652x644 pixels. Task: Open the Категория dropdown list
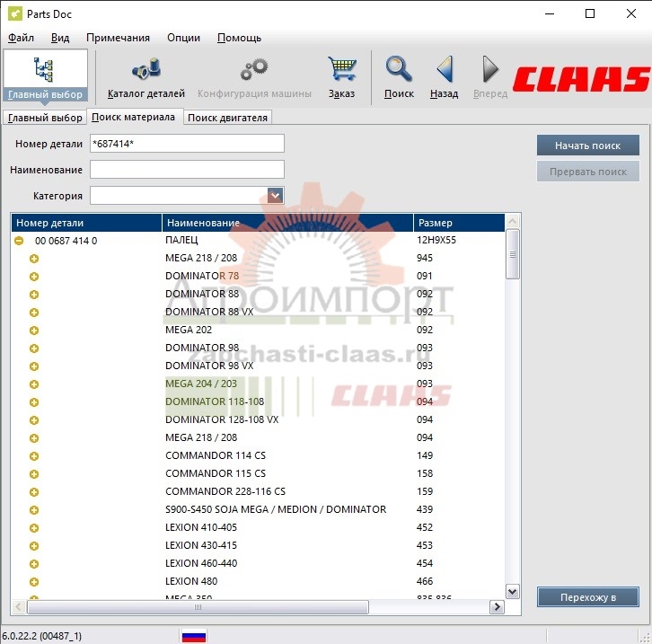coord(276,195)
